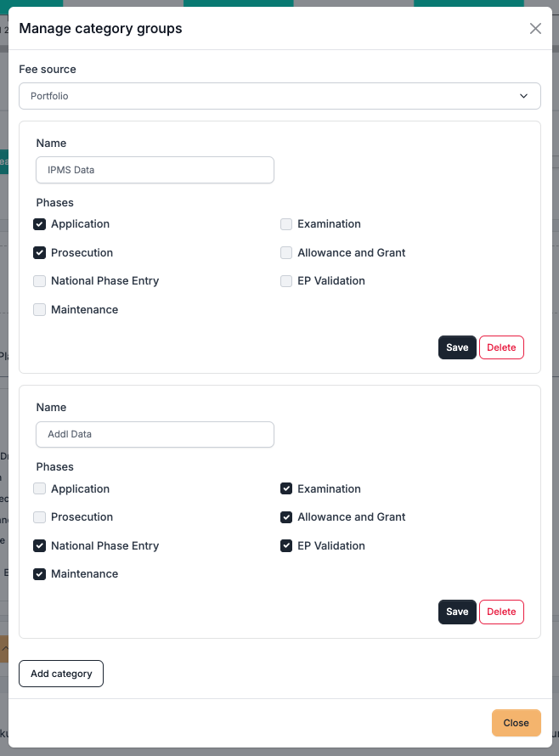
Task: Enable National Phase Entry for IPMS Data
Action: click(39, 280)
